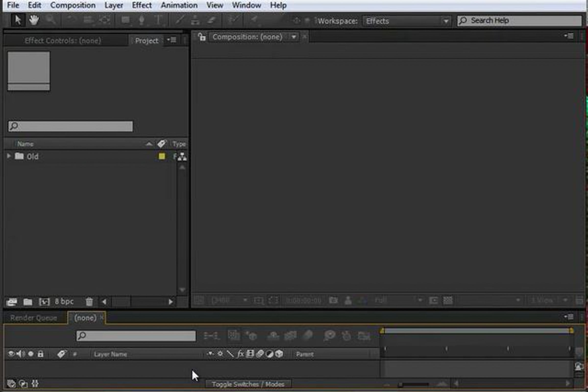Click the Shy switch column header
Image resolution: width=588 pixels, height=392 pixels.
[210, 354]
